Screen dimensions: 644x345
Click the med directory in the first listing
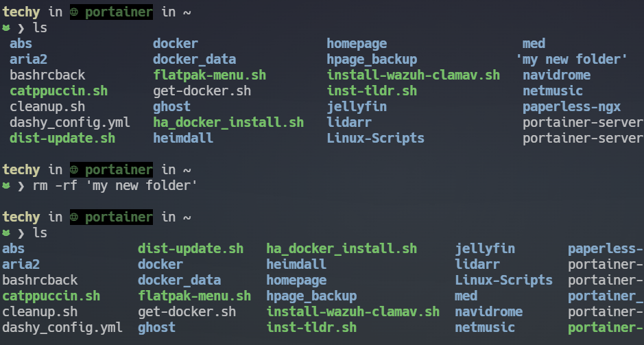pos(534,44)
